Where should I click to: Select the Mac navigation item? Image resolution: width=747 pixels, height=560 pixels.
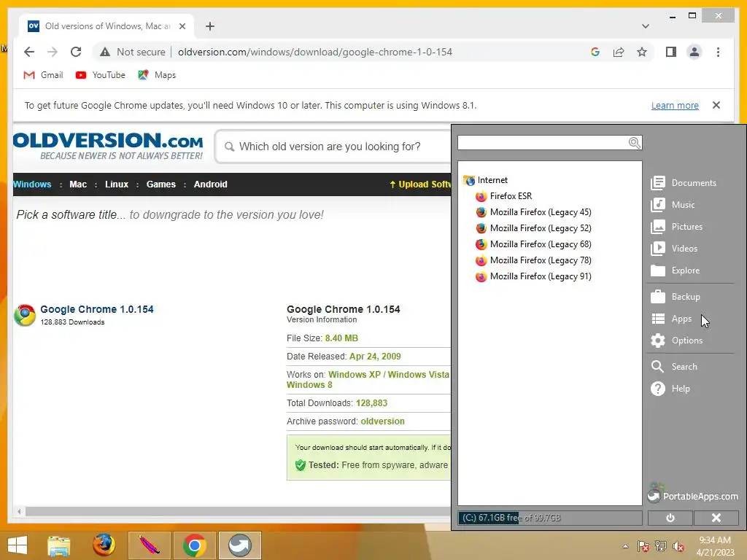pos(78,184)
